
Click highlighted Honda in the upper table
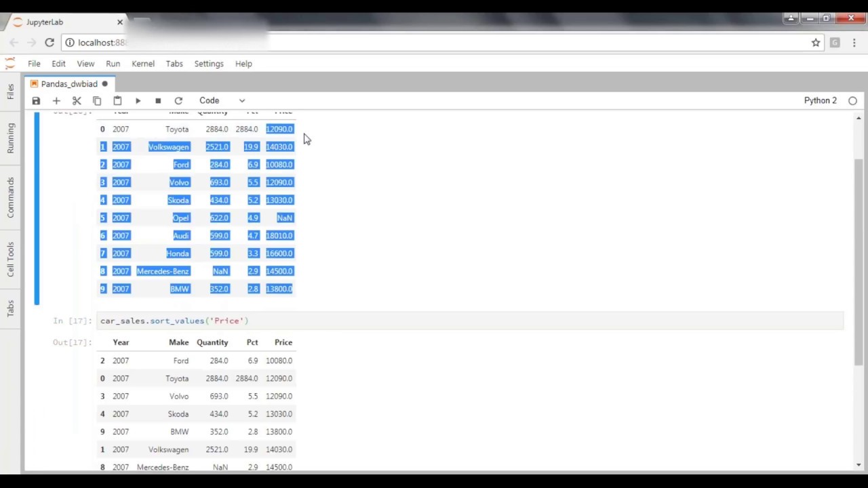(x=178, y=253)
